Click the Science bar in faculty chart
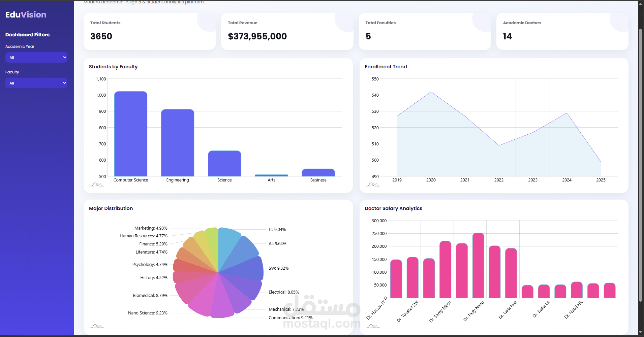This screenshot has width=644, height=337. 224,163
